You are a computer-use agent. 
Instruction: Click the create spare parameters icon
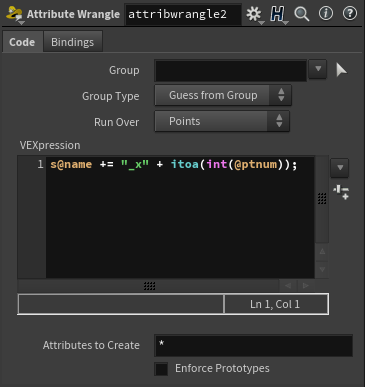click(341, 192)
